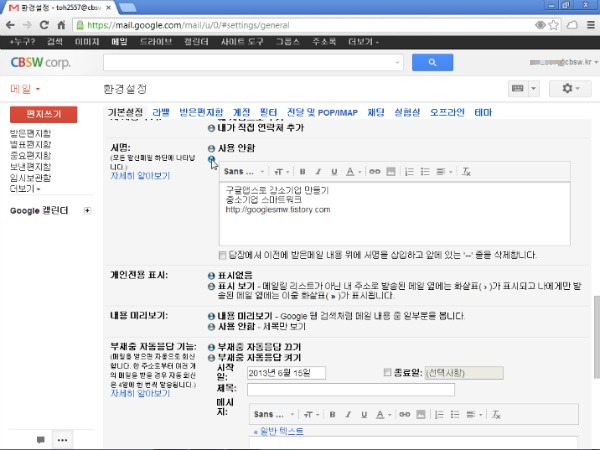Insert an image in the signature editor

coord(391,172)
